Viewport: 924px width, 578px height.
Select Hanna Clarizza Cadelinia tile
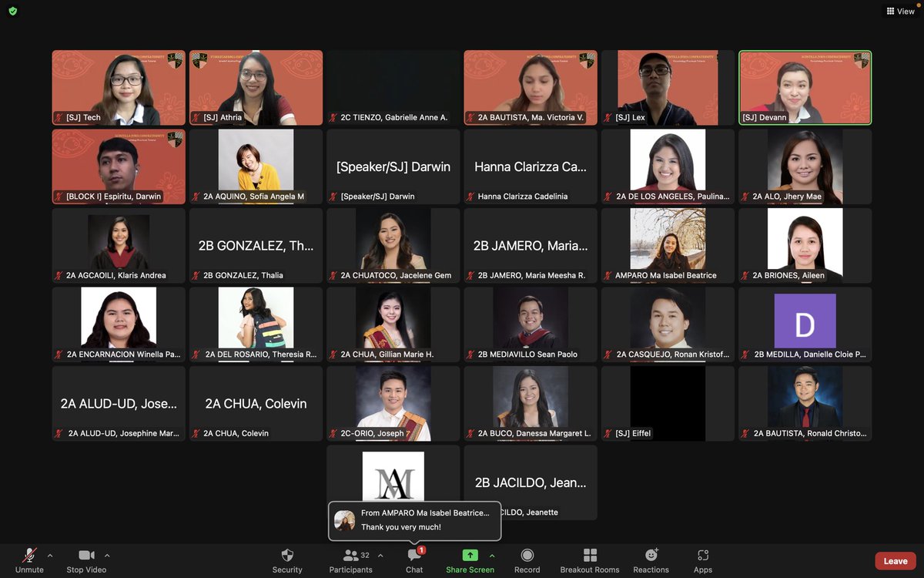pos(531,166)
